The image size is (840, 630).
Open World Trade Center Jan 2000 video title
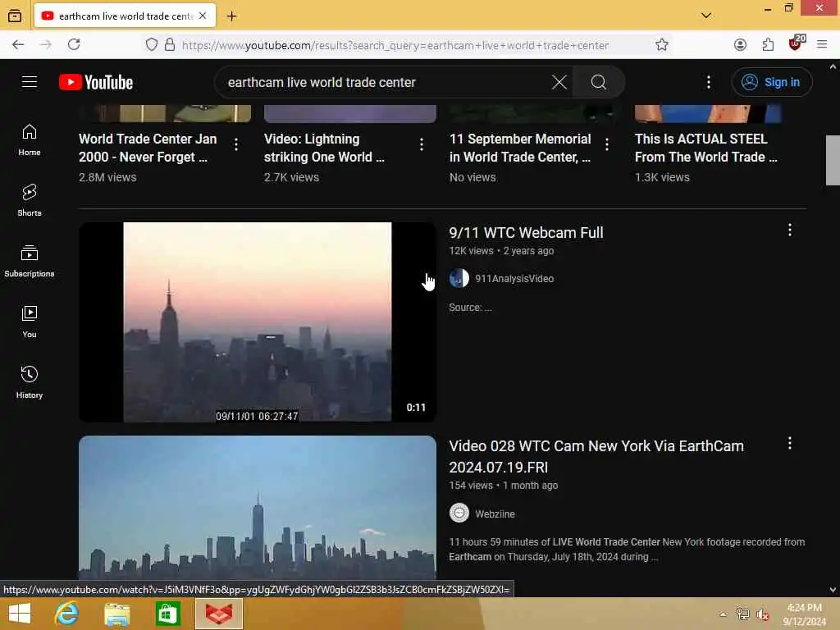click(148, 148)
